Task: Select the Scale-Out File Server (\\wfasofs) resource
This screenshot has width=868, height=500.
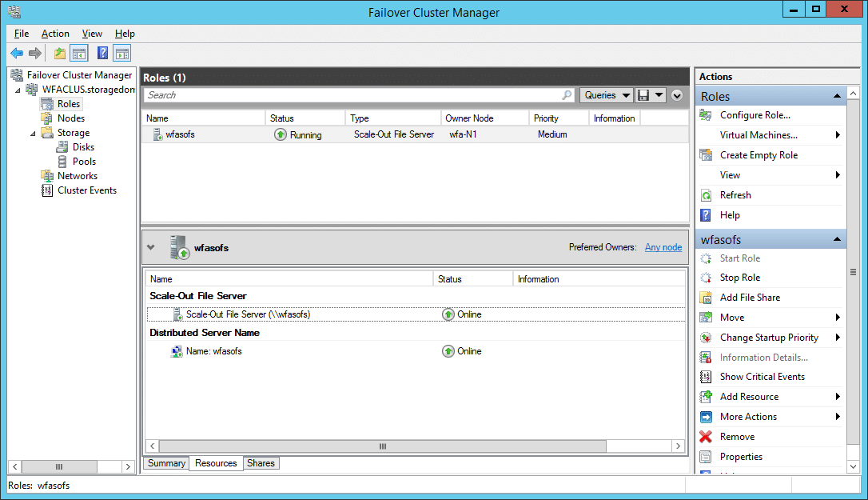Action: (415, 315)
